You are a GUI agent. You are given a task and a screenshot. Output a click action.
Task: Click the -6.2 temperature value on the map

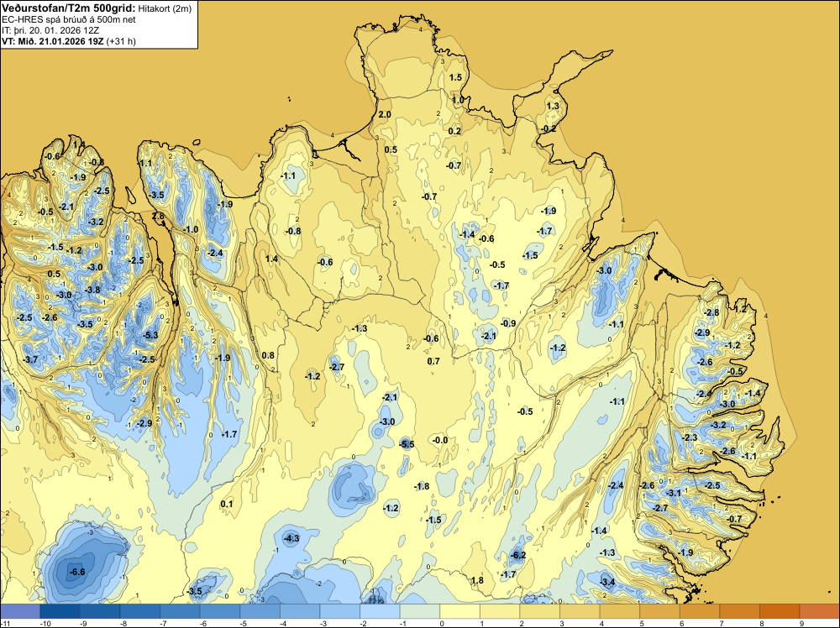pyautogui.click(x=518, y=555)
